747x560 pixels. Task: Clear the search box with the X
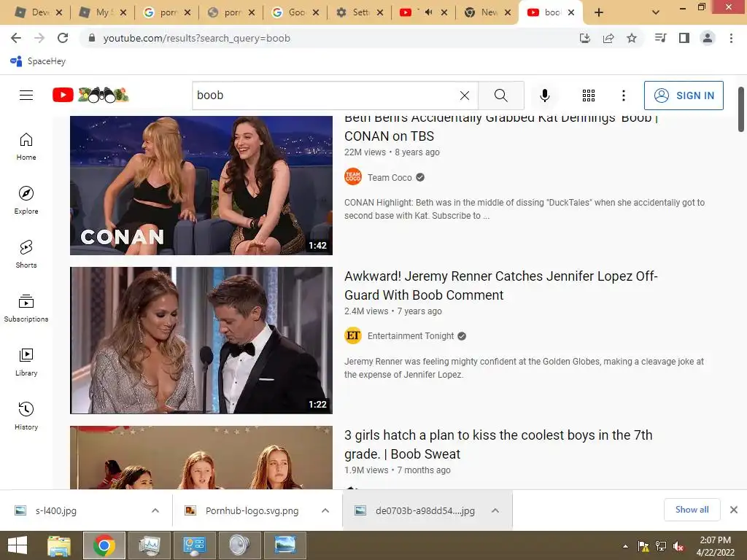tap(465, 96)
